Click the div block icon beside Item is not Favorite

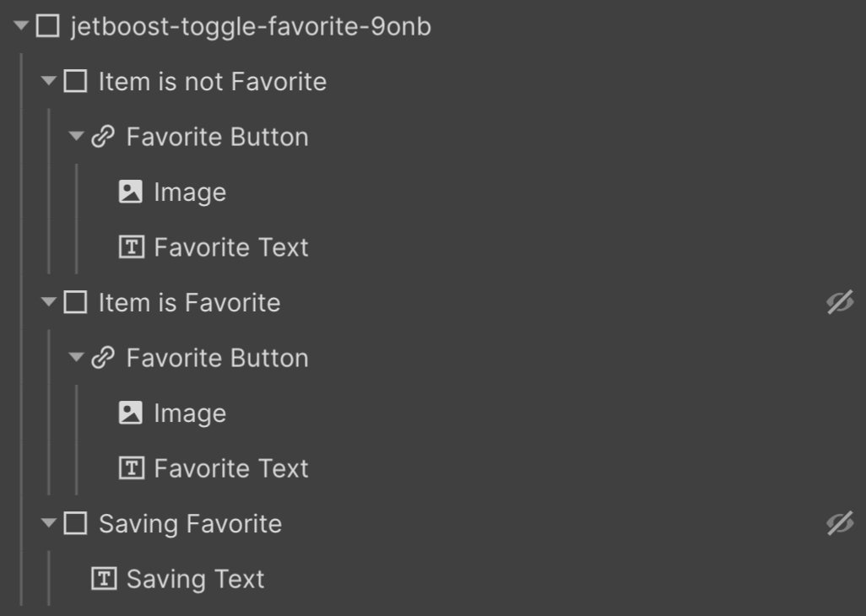coord(76,81)
